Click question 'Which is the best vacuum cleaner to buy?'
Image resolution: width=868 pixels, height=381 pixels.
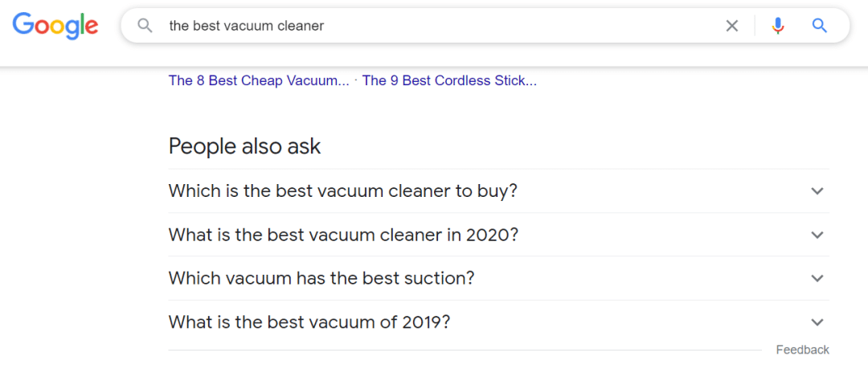pos(342,191)
